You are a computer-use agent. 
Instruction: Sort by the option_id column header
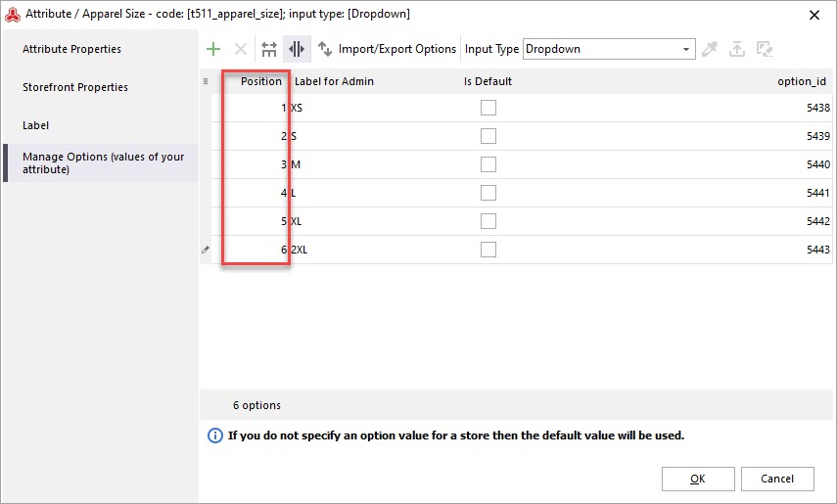[801, 81]
